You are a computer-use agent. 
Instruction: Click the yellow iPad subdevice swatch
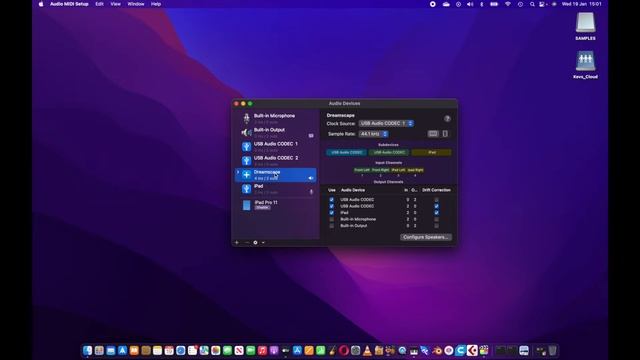(x=431, y=152)
